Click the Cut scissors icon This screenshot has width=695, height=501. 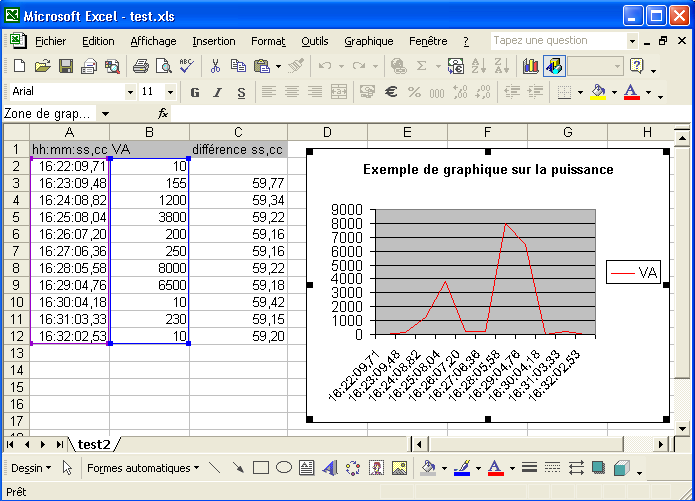(215, 66)
